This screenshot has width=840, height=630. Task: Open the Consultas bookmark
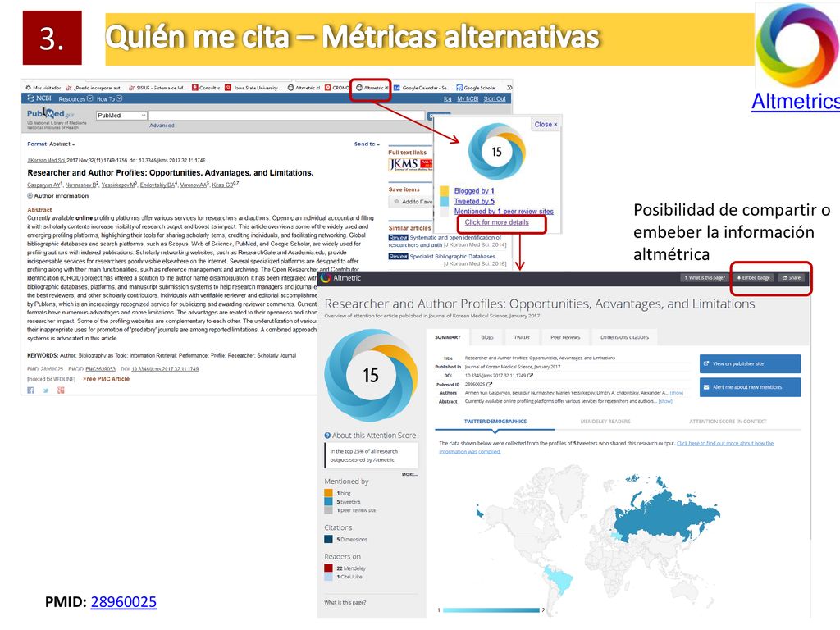[206, 87]
